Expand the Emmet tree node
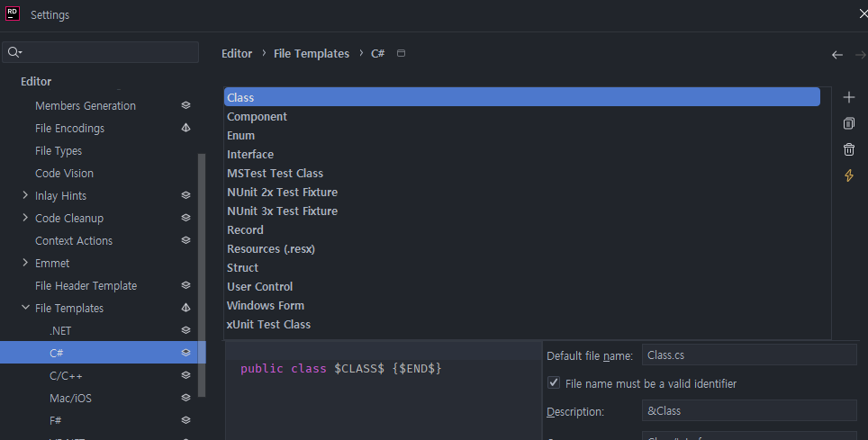868x440 pixels. pos(25,263)
